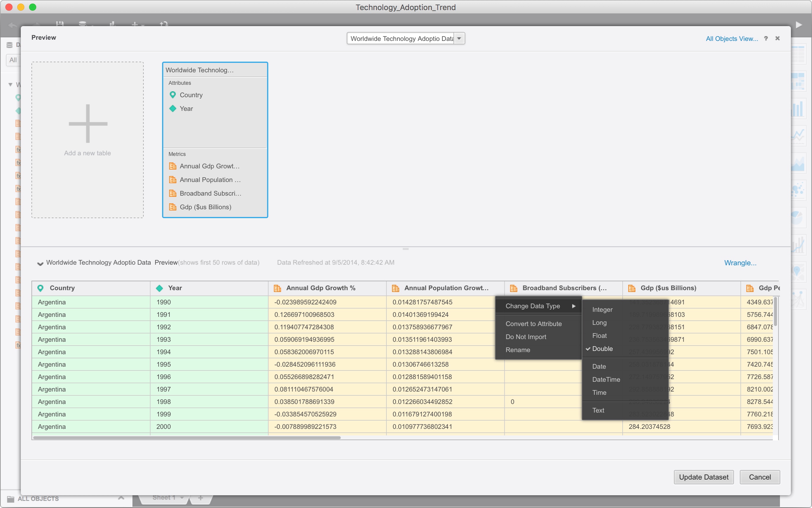Click the Year attribute row in table card

point(215,108)
